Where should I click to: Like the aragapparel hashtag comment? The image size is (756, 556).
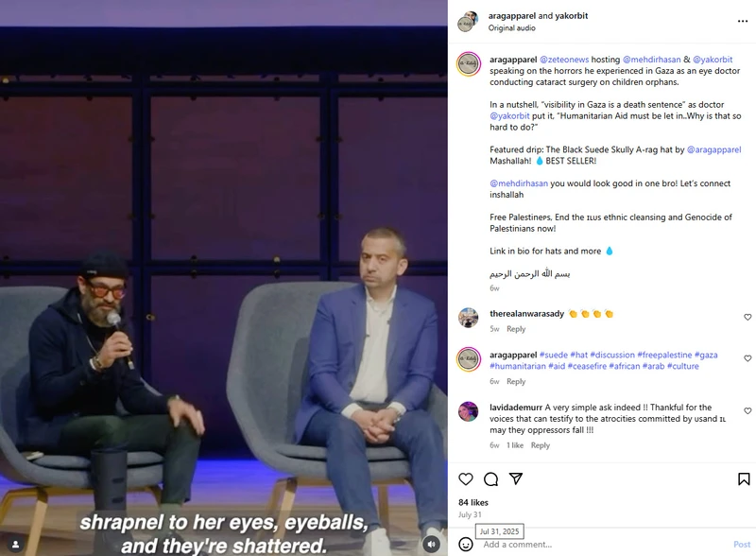tap(747, 358)
